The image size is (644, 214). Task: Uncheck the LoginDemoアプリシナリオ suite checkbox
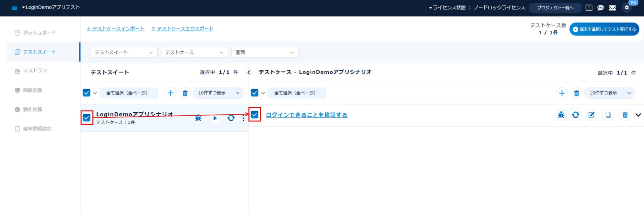tap(87, 118)
